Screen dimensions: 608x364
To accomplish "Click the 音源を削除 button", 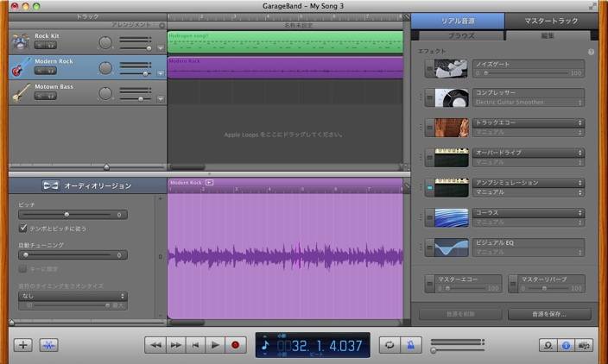I will [x=460, y=314].
